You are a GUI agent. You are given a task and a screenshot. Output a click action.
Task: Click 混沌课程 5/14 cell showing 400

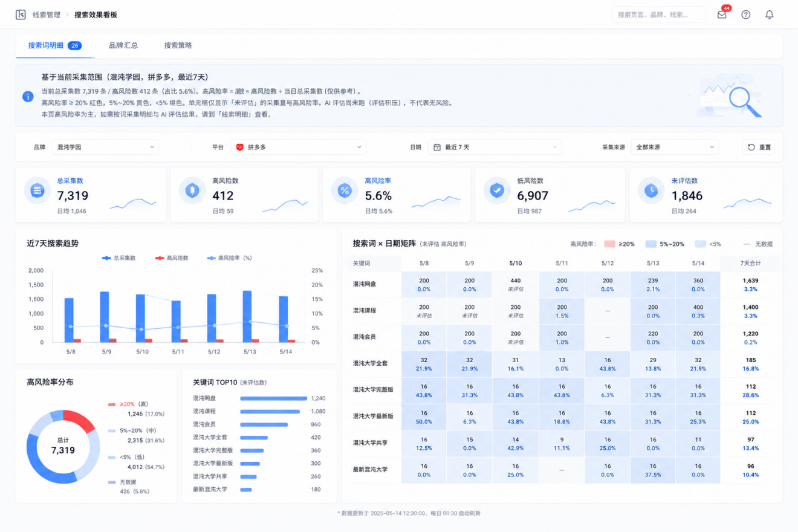(698, 311)
